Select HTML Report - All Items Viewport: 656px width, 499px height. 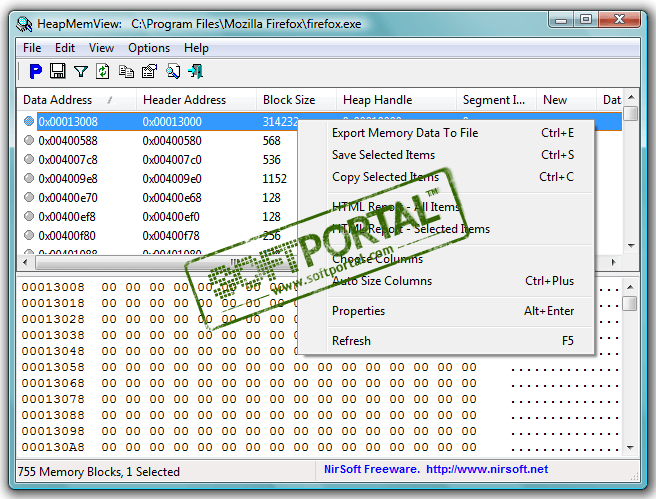(446, 207)
